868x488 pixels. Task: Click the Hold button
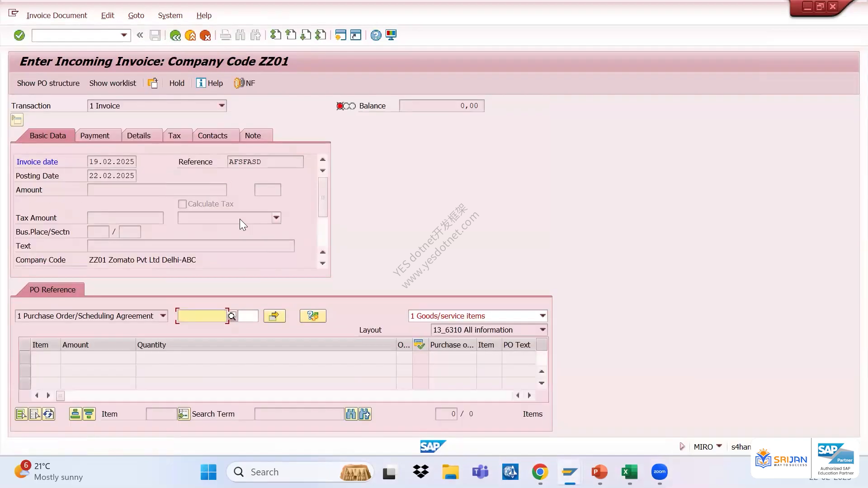click(177, 83)
